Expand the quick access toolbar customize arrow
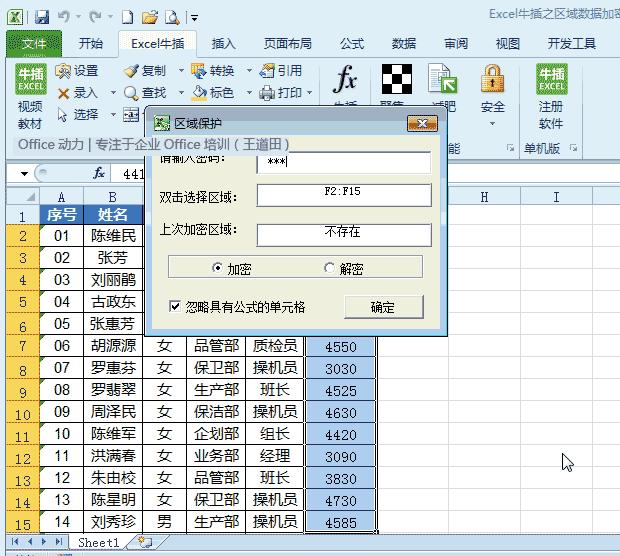Viewport: 620px width, 556px height. point(195,18)
